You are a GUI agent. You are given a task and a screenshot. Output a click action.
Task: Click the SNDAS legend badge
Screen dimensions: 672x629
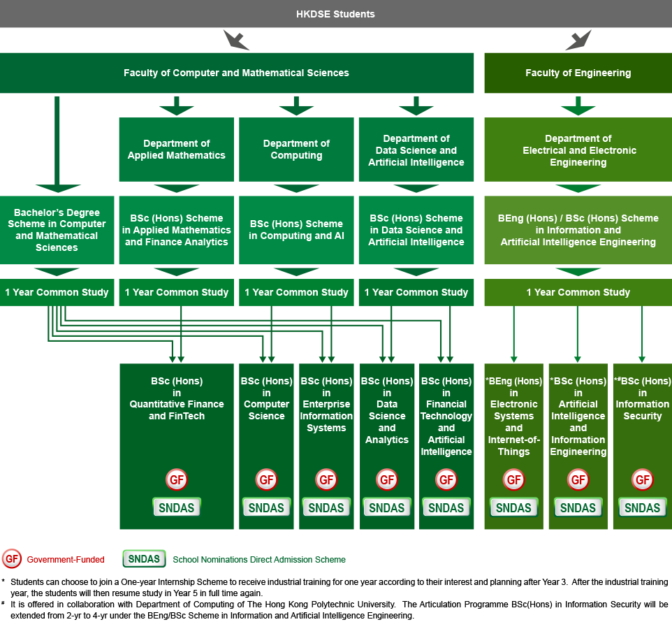pyautogui.click(x=144, y=558)
